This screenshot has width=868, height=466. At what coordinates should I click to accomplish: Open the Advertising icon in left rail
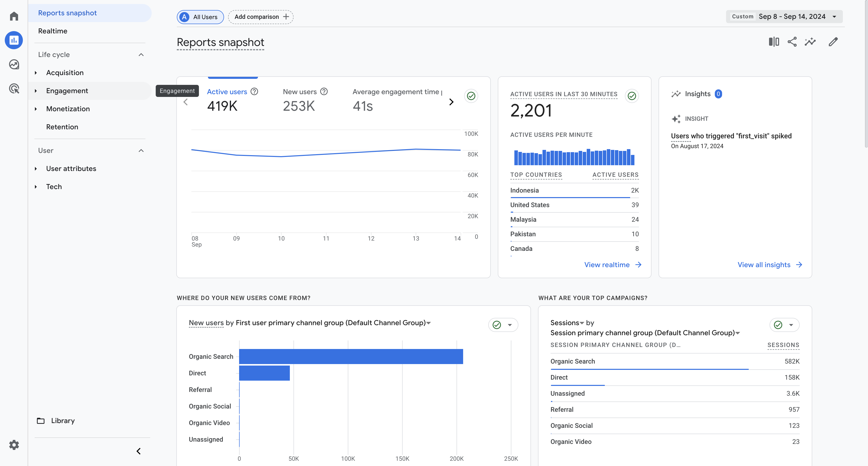[x=14, y=89]
